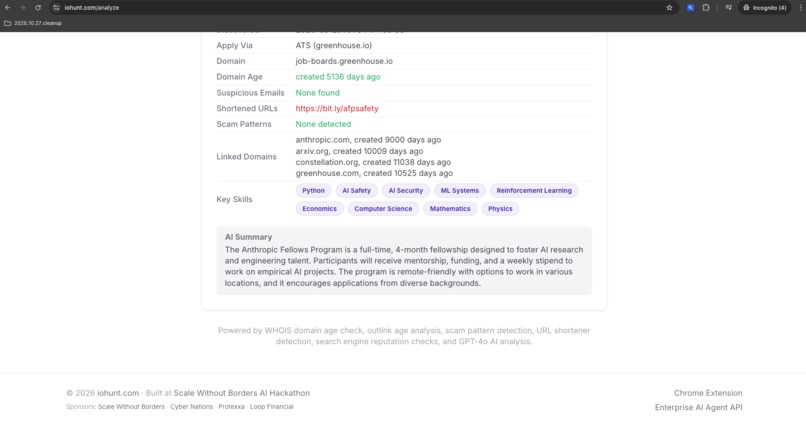Image resolution: width=806 pixels, height=422 pixels.
Task: Click the 'job-boards.greenhouse.io' domain value
Action: (344, 61)
